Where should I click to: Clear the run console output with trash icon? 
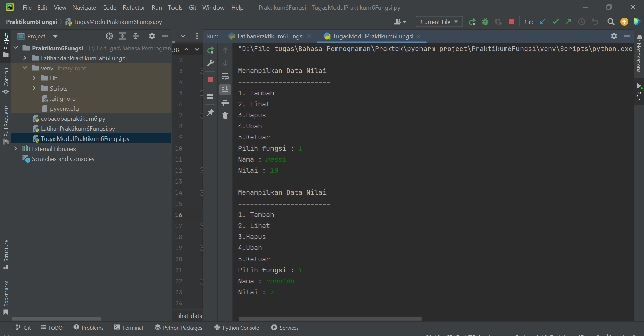(225, 115)
